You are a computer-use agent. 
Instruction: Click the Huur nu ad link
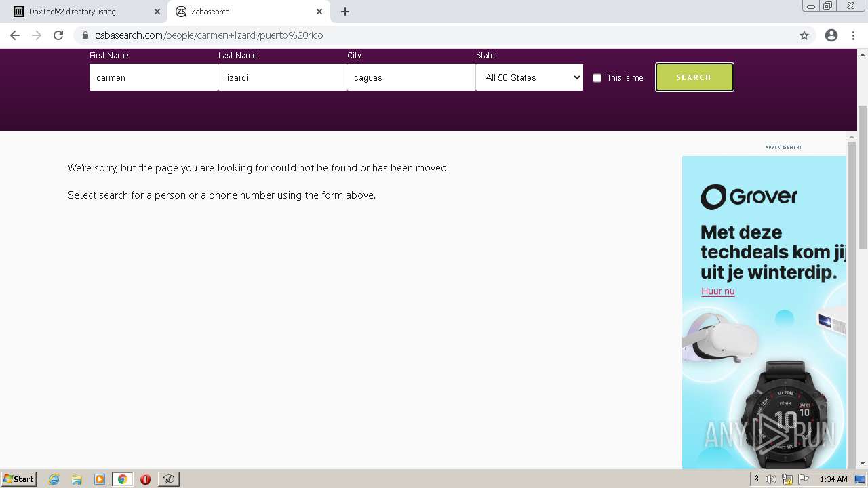pyautogui.click(x=718, y=291)
